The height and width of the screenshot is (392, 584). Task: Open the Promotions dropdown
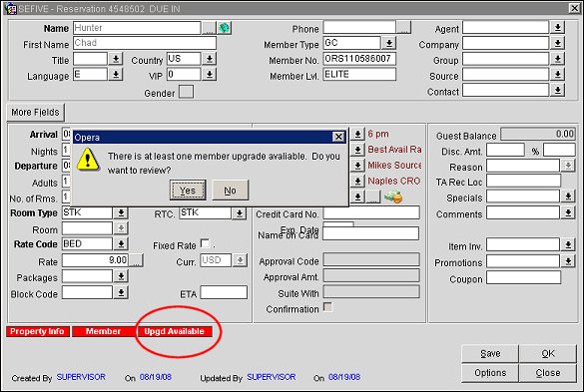[x=568, y=261]
